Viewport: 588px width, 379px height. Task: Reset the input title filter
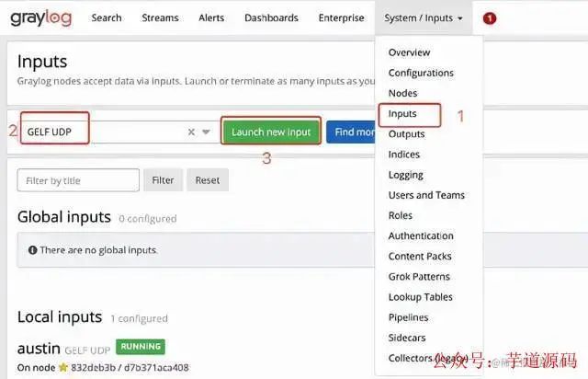click(x=208, y=180)
